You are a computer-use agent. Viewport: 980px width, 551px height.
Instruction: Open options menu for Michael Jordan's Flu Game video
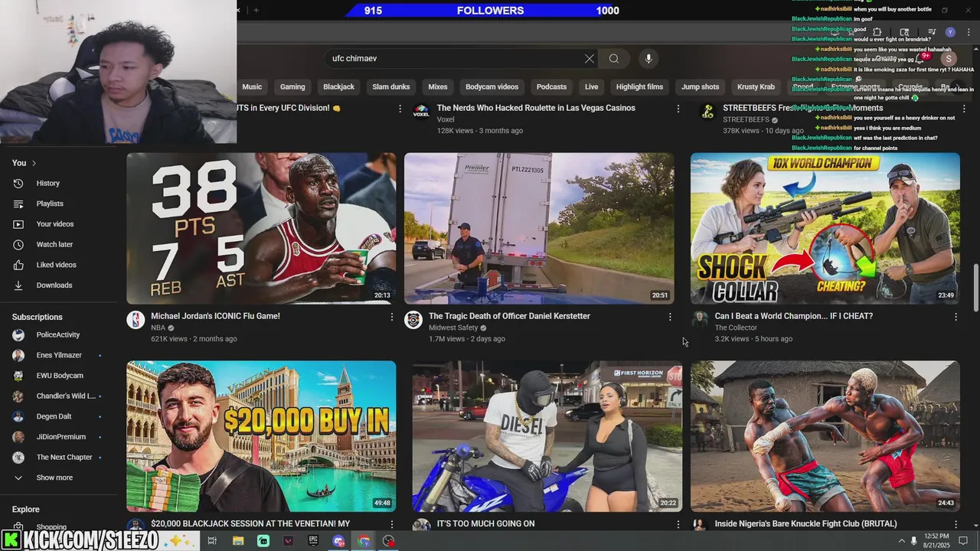pos(392,317)
